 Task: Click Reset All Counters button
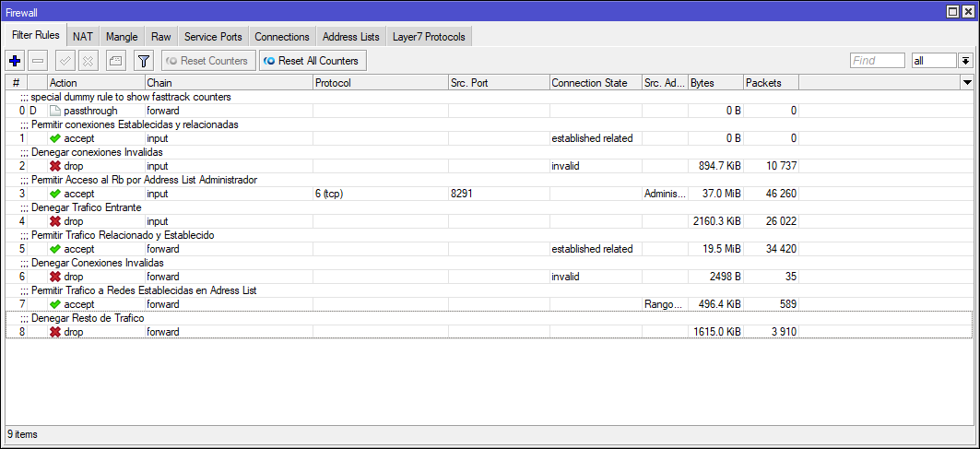coord(312,61)
